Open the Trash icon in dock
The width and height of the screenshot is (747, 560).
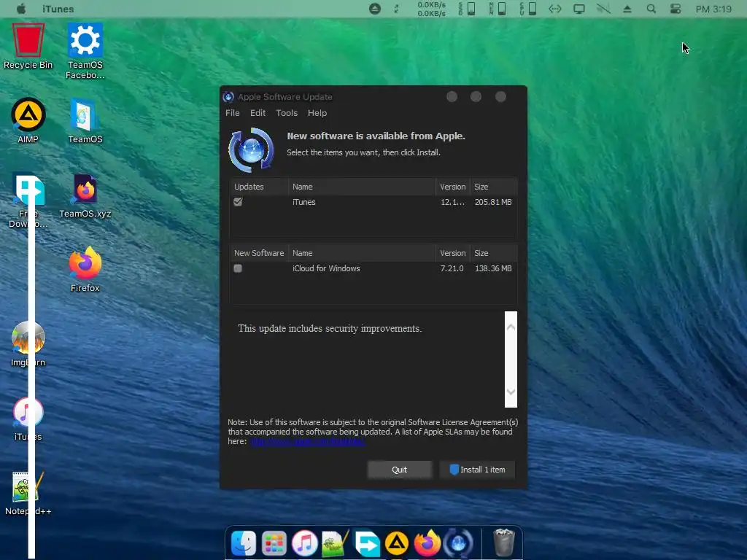pyautogui.click(x=503, y=542)
